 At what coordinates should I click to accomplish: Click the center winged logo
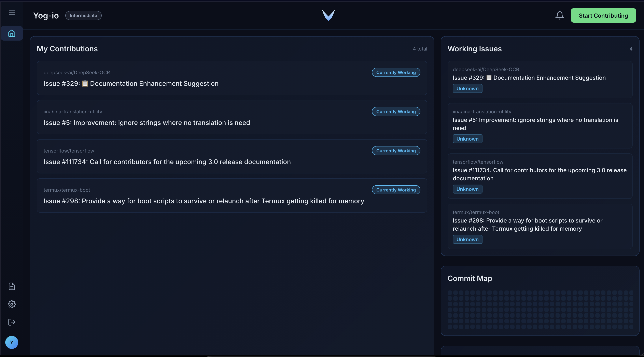point(328,15)
